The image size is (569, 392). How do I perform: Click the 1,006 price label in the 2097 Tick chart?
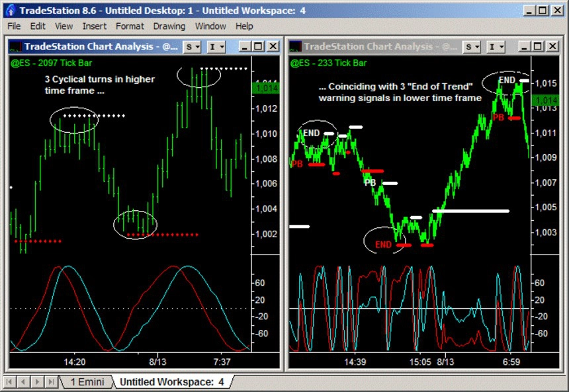click(267, 184)
